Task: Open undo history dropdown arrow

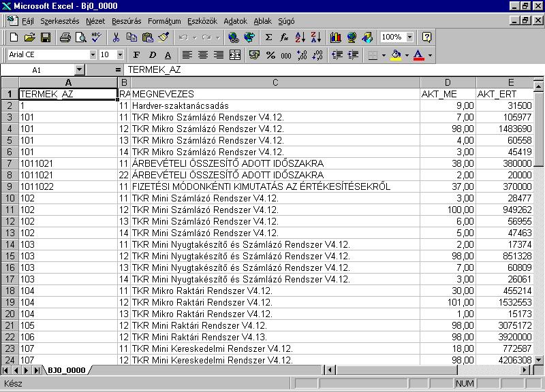Action: (195, 37)
